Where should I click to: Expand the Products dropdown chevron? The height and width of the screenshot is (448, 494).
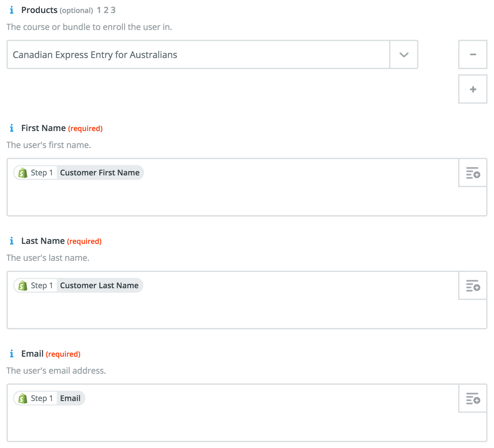[404, 55]
